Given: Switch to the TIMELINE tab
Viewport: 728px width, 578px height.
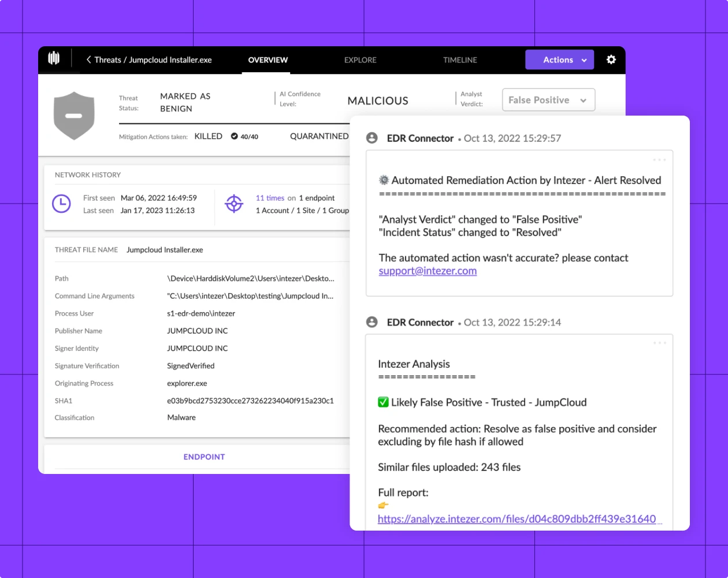Looking at the screenshot, I should tap(460, 60).
